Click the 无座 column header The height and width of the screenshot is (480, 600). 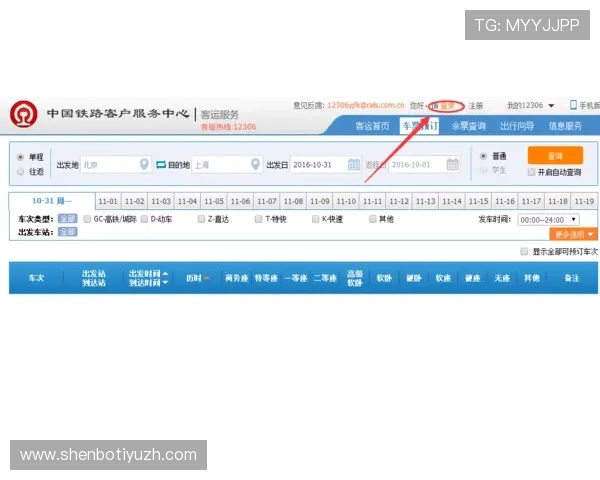(502, 278)
